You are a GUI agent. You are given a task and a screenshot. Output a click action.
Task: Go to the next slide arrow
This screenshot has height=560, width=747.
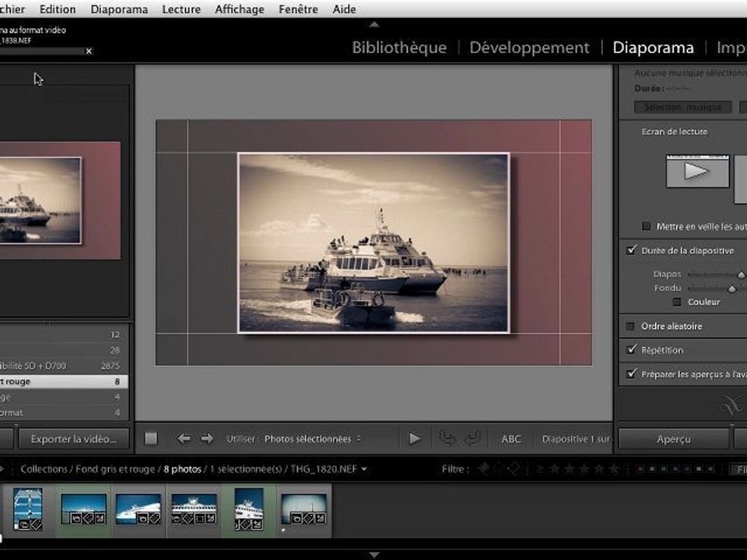[x=207, y=439]
